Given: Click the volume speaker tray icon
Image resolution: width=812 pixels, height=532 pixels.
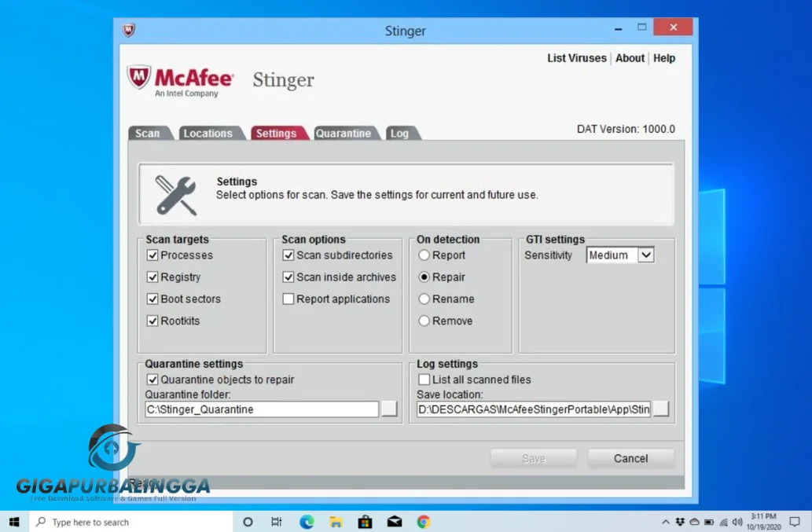Looking at the screenshot, I should [737, 522].
